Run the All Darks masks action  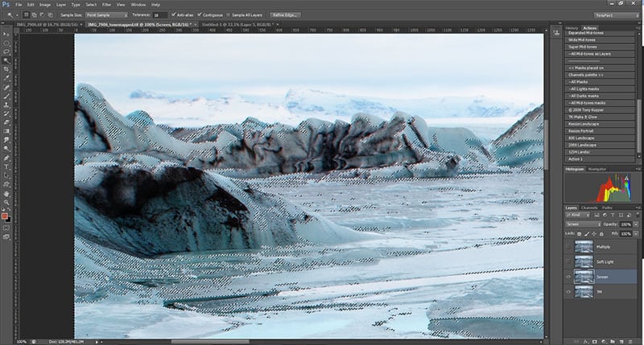tap(600, 96)
